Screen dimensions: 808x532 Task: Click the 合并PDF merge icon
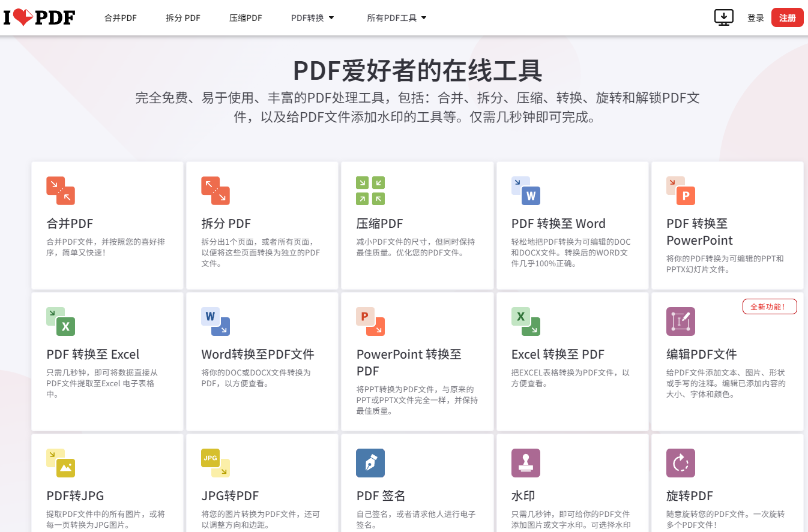coord(61,191)
